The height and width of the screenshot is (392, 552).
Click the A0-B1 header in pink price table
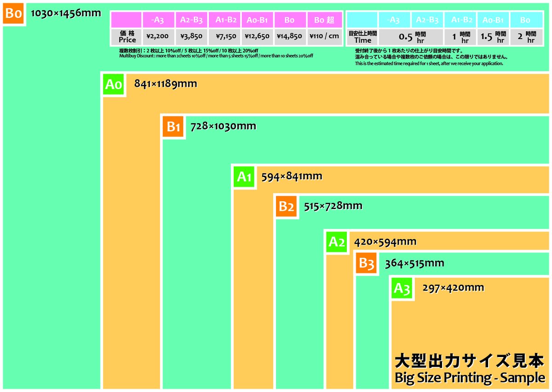tap(257, 20)
